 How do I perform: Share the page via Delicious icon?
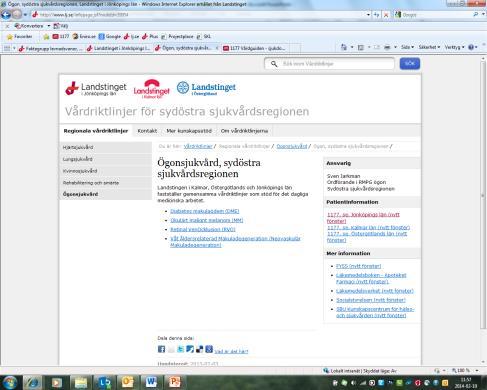point(199,349)
